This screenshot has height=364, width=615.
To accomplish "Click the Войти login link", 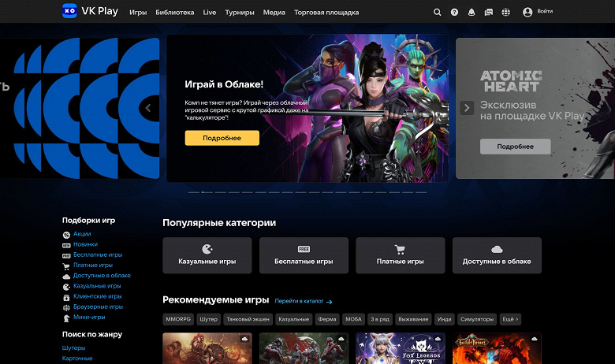I will pyautogui.click(x=545, y=11).
